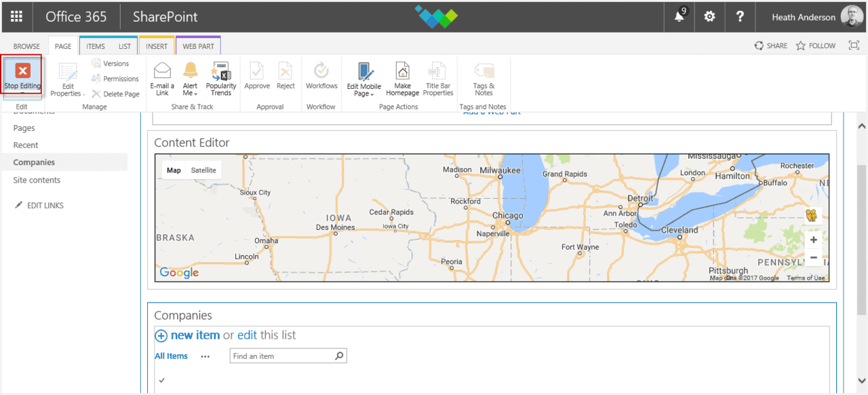868x395 pixels.
Task: Click the Stop Editing button
Action: pyautogui.click(x=22, y=77)
